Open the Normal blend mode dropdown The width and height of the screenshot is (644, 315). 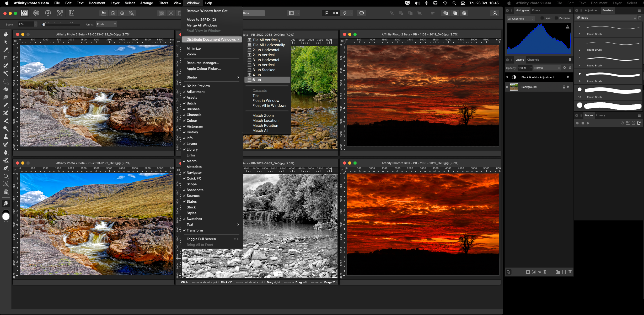[546, 68]
